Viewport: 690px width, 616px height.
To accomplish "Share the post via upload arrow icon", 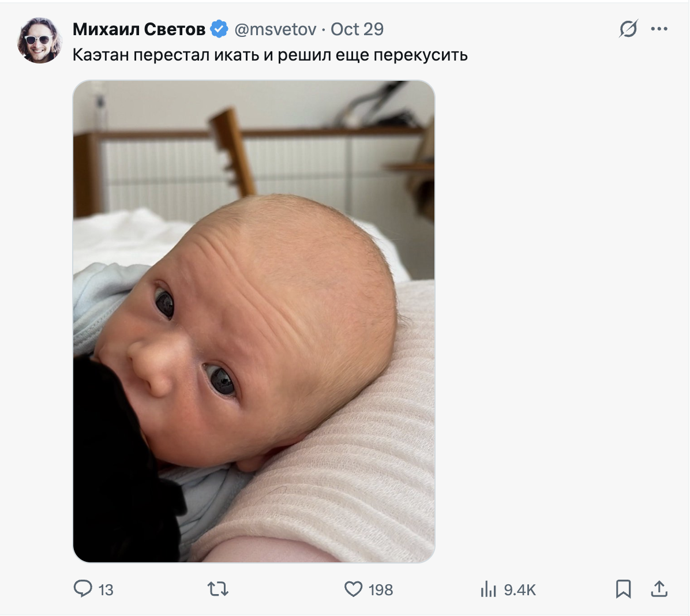I will (x=659, y=589).
